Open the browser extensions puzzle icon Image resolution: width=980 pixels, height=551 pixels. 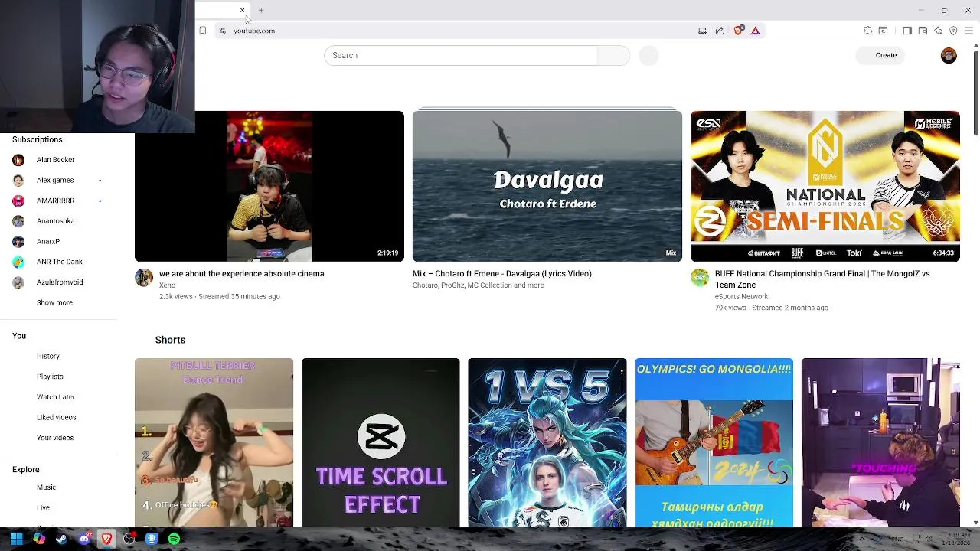click(x=867, y=31)
